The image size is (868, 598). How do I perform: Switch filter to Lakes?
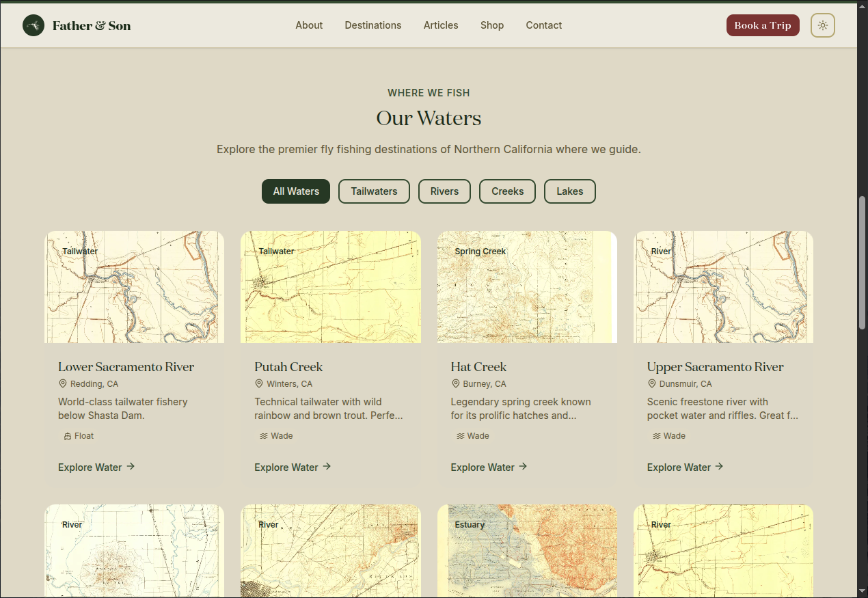pos(569,191)
